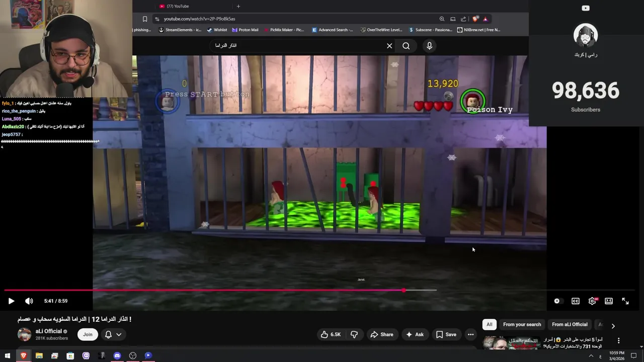The image size is (644, 362).
Task: Select the All filter chip
Action: [x=489, y=325]
